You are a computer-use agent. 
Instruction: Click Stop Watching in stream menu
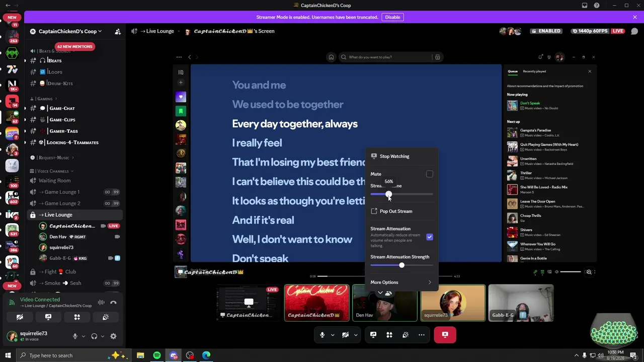pyautogui.click(x=401, y=156)
